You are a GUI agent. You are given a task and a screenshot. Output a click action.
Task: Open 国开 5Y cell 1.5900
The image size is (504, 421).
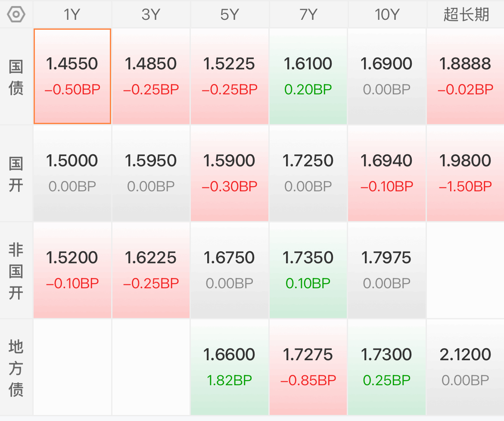coord(230,173)
